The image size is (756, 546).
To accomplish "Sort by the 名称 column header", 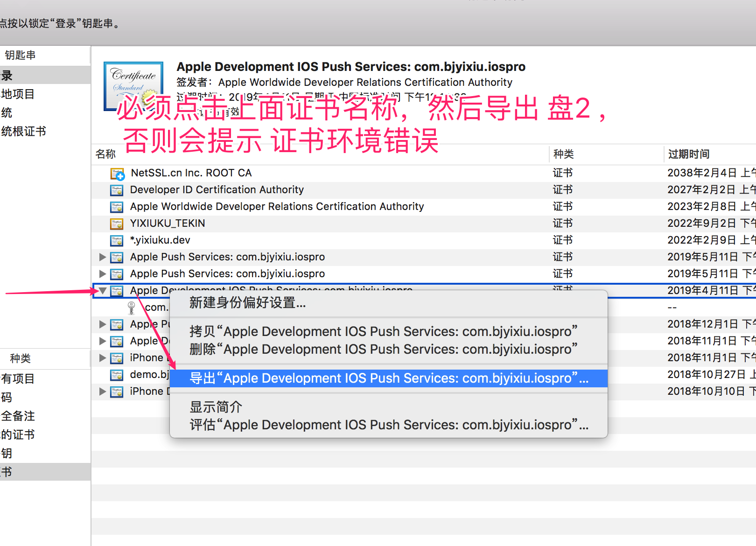I will click(x=320, y=154).
